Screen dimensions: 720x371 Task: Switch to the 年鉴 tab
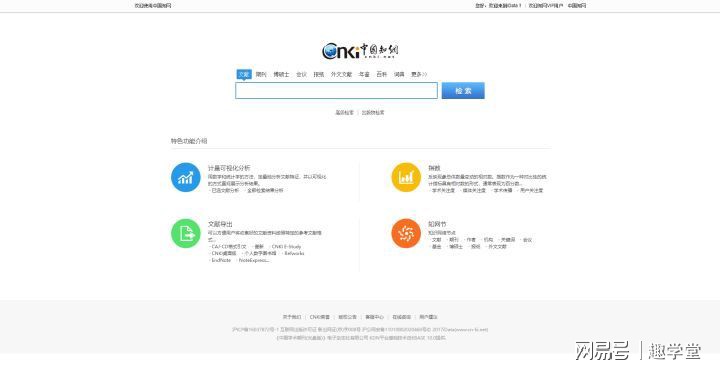pyautogui.click(x=364, y=74)
